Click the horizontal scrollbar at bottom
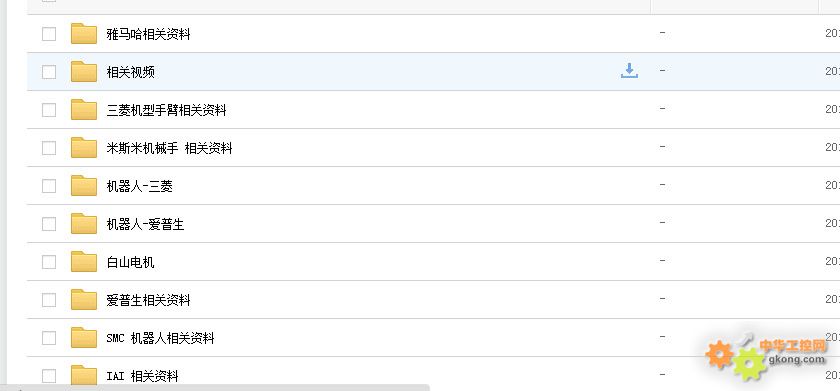 tap(214, 387)
